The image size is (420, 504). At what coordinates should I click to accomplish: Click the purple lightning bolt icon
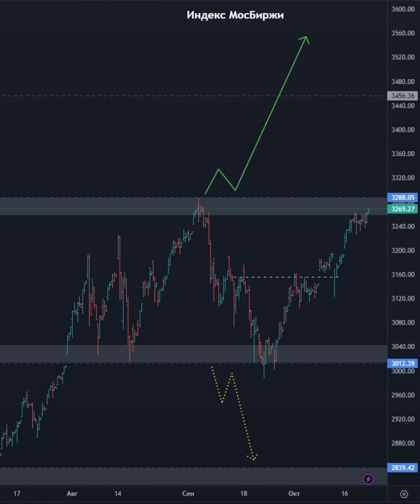tap(368, 479)
